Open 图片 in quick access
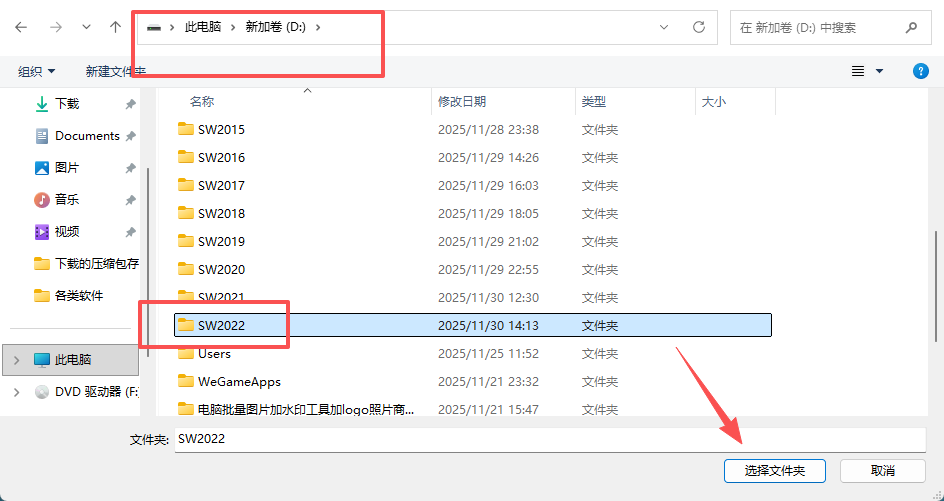The width and height of the screenshot is (944, 501). tap(67, 168)
